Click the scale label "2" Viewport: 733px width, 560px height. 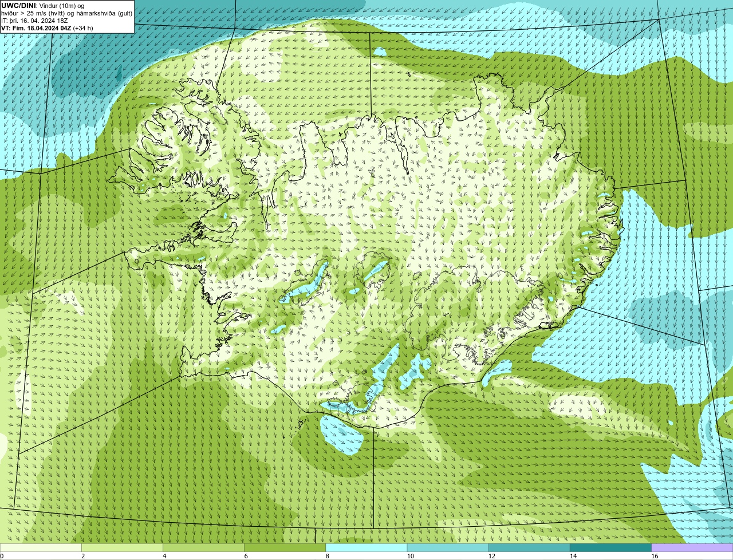point(83,556)
